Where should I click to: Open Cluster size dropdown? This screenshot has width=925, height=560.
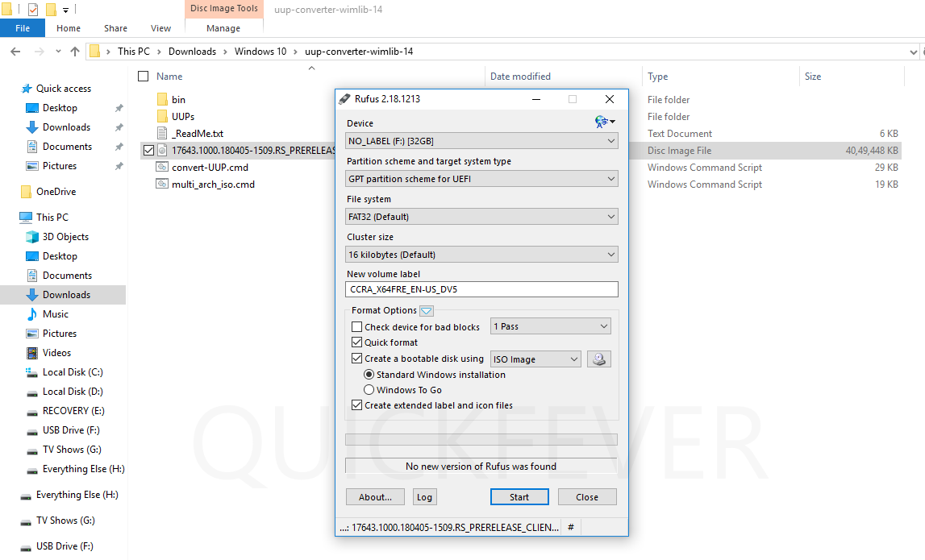point(482,254)
